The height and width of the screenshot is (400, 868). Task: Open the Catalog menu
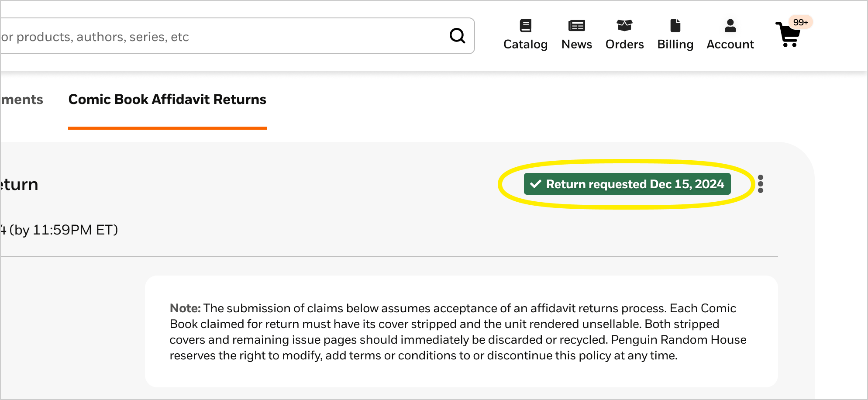point(525,35)
